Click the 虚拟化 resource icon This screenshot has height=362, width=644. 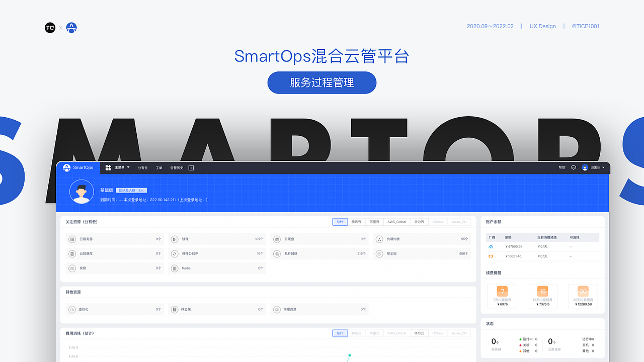[x=72, y=310]
